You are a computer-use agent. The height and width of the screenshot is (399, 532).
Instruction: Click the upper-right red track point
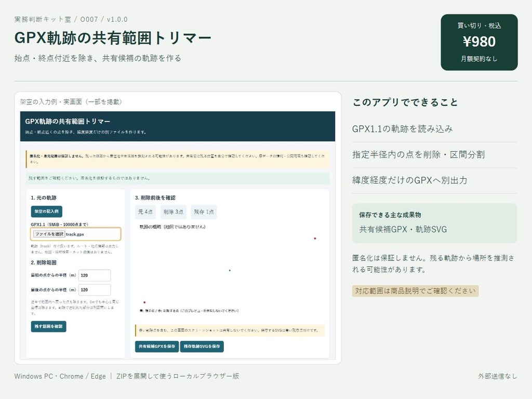pyautogui.click(x=315, y=238)
